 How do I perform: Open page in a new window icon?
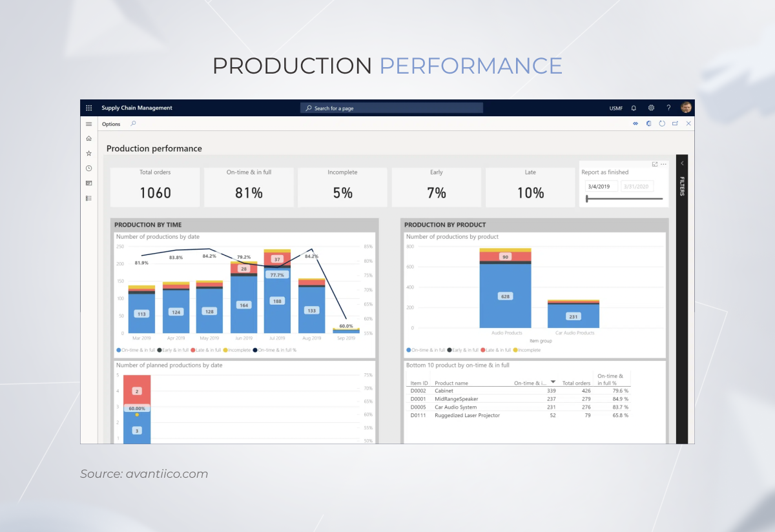[676, 123]
